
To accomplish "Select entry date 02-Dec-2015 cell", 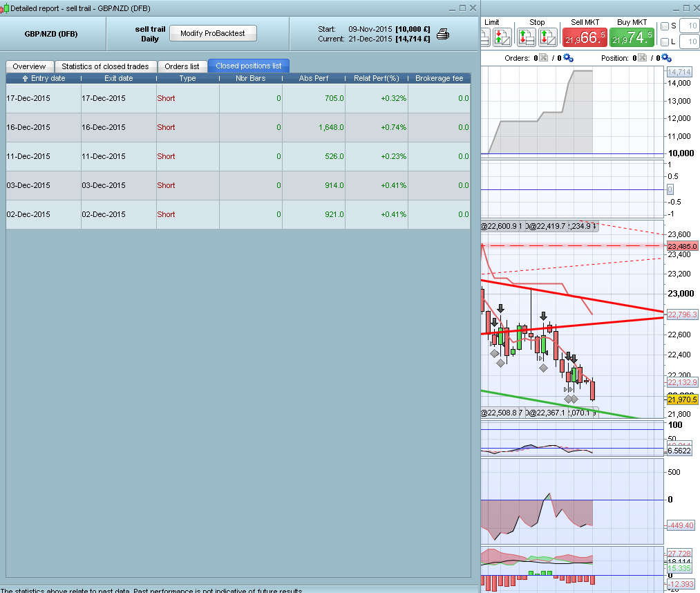I will (44, 214).
